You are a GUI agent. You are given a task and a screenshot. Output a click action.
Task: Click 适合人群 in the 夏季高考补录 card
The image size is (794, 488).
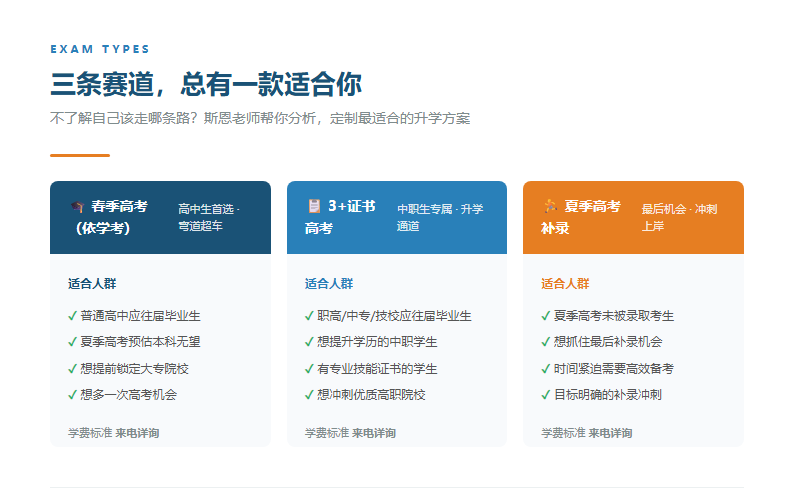click(565, 283)
